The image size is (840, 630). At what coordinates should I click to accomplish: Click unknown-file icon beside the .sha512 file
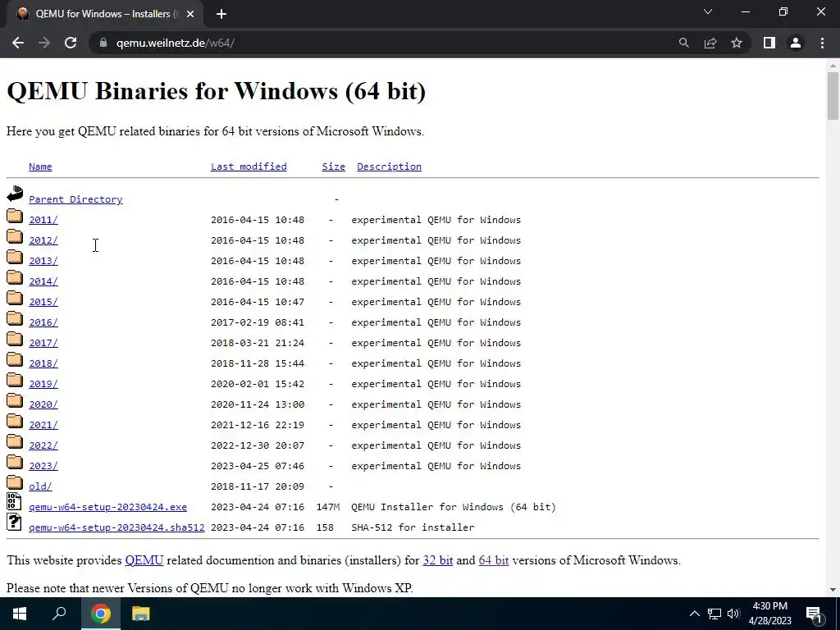(x=14, y=522)
